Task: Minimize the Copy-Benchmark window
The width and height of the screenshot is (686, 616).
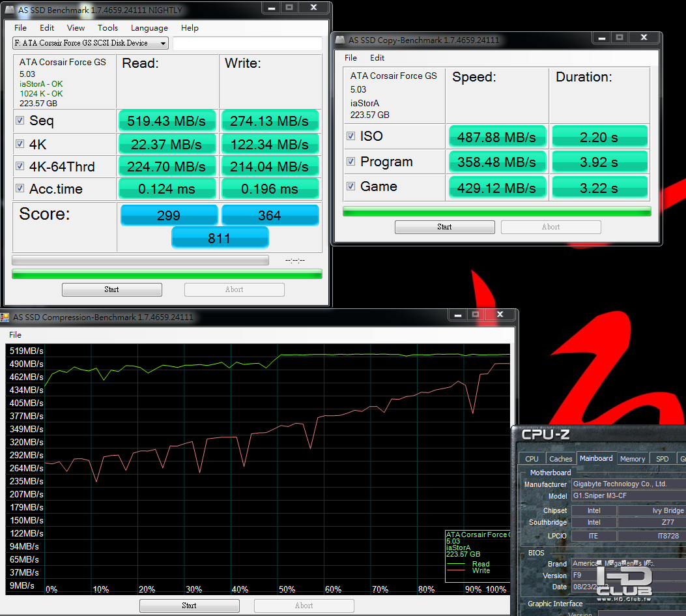Action: pyautogui.click(x=602, y=38)
